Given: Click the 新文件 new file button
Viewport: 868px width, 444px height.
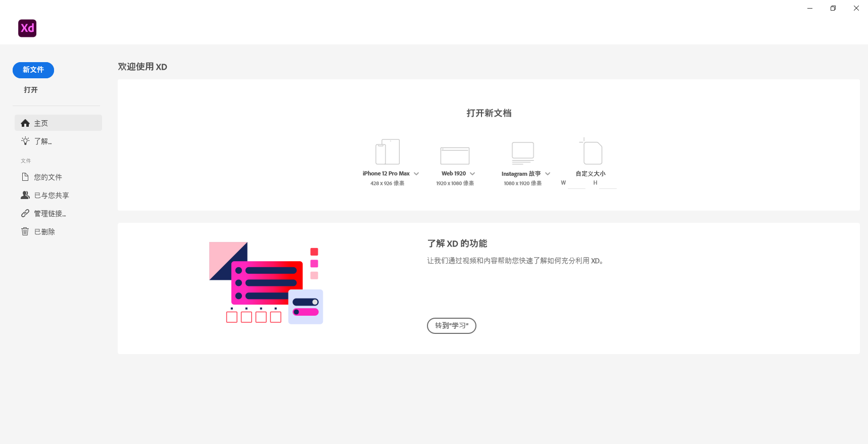Looking at the screenshot, I should (33, 70).
